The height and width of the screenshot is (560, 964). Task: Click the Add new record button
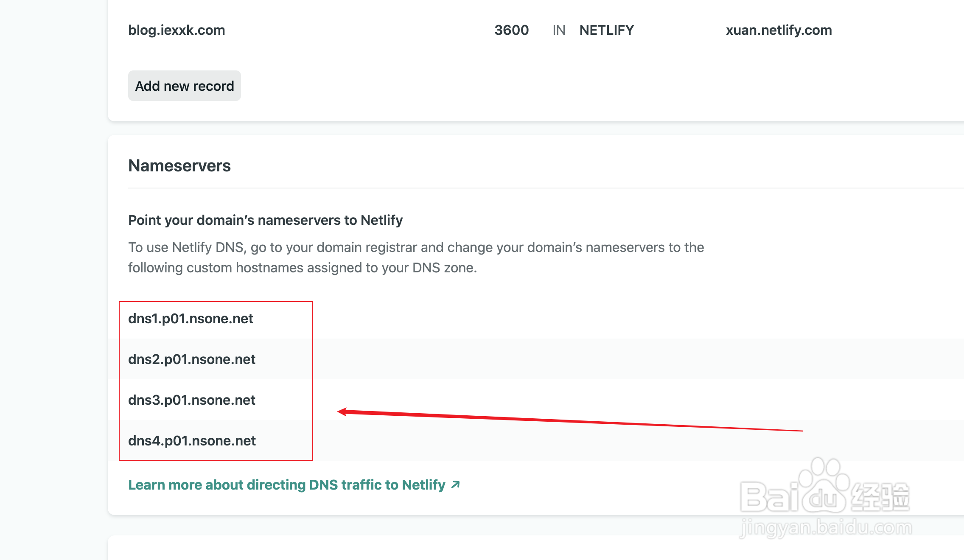point(184,86)
